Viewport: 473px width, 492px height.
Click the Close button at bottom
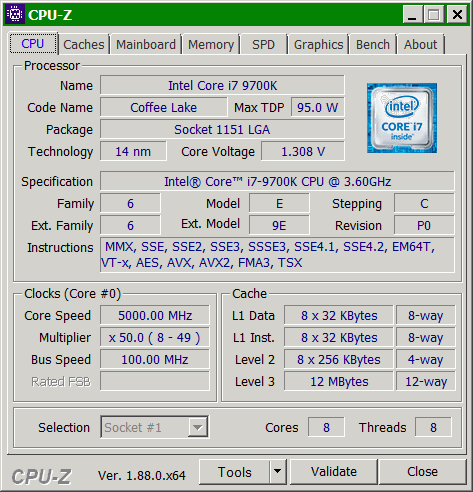pos(422,472)
